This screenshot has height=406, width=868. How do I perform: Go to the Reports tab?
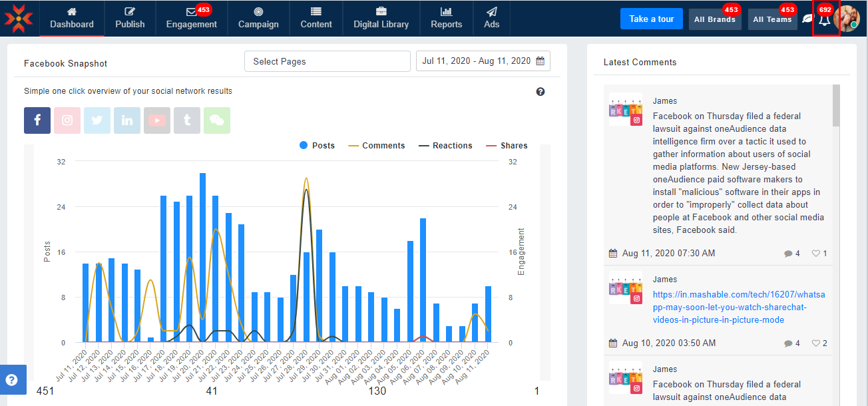point(446,19)
